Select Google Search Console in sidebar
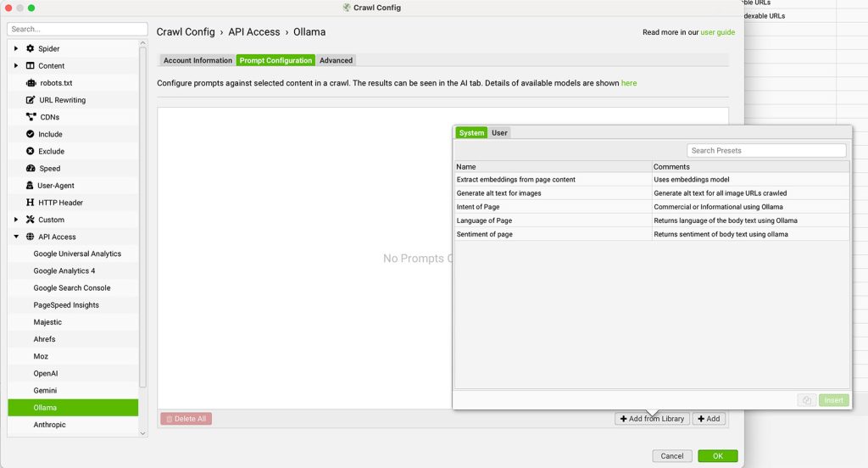The image size is (868, 468). (x=73, y=288)
